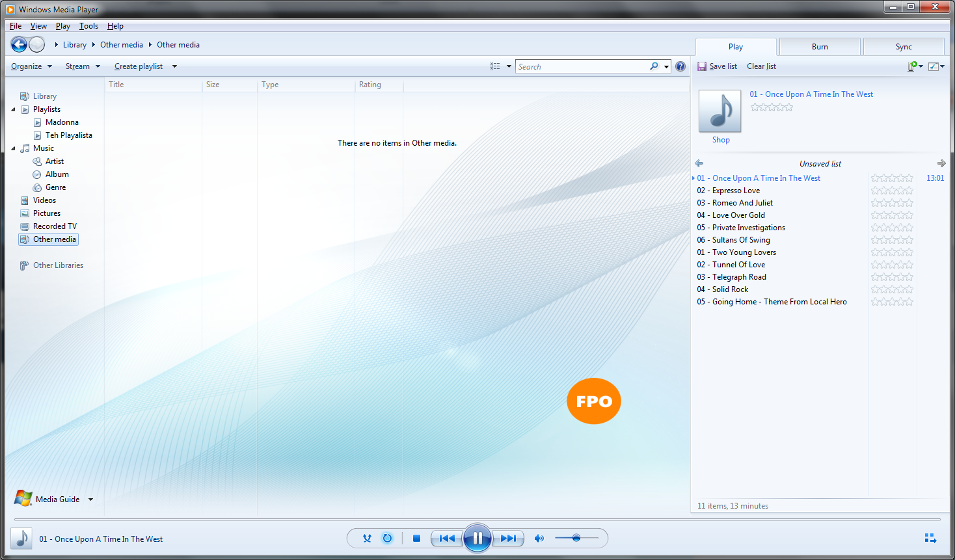Click Save list button
Image resolution: width=955 pixels, height=560 pixels.
click(x=718, y=66)
